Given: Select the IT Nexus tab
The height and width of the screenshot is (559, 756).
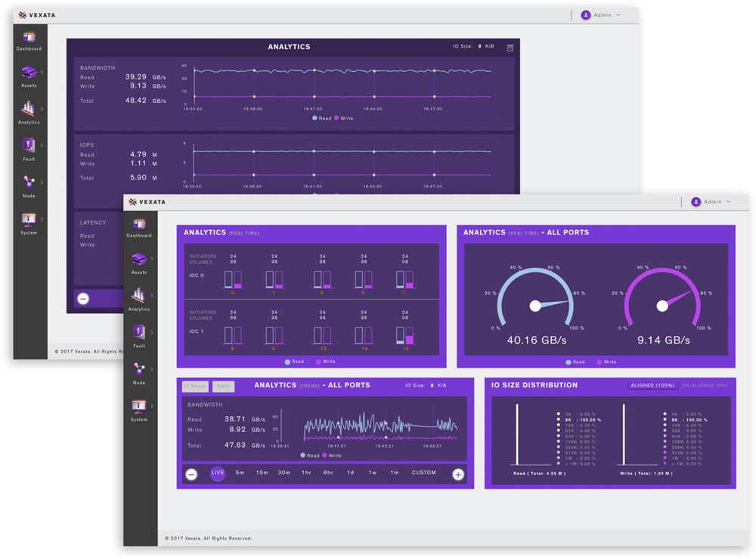Looking at the screenshot, I should (x=195, y=387).
